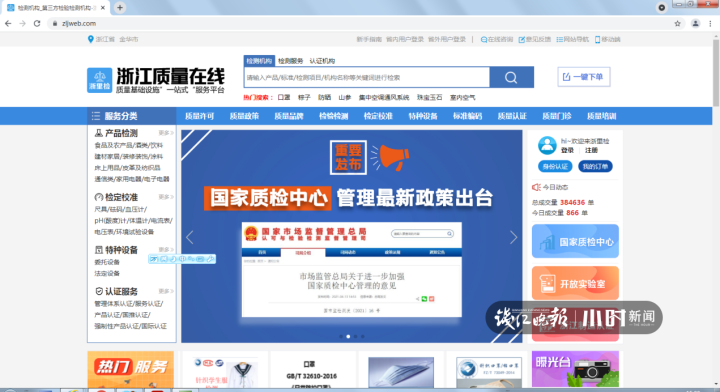Click the keyword search input field
The width and height of the screenshot is (720, 392).
(x=367, y=77)
